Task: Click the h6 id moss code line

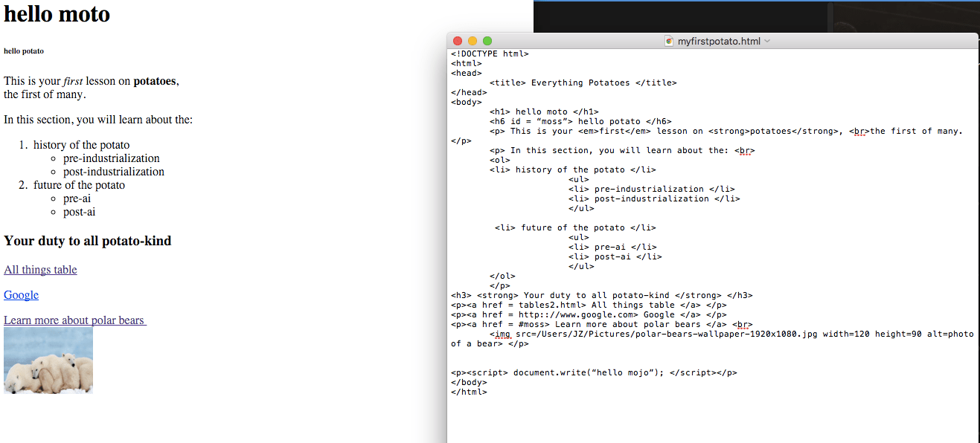Action: click(x=580, y=121)
